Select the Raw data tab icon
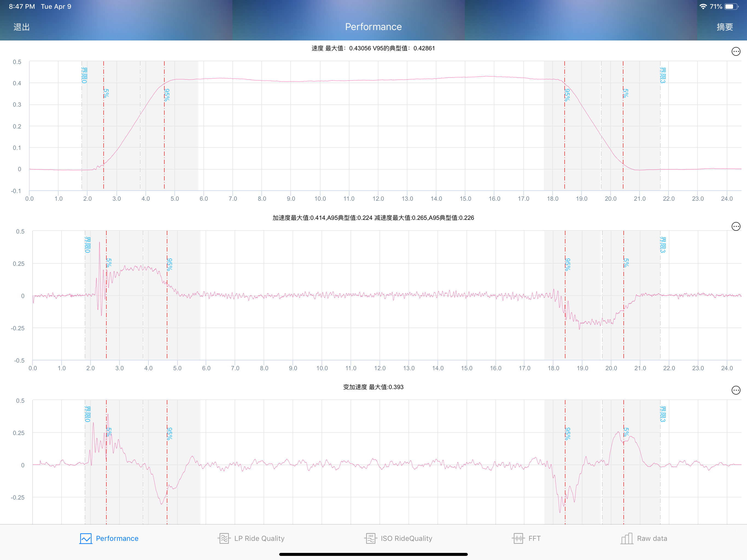The image size is (747, 560). (627, 538)
